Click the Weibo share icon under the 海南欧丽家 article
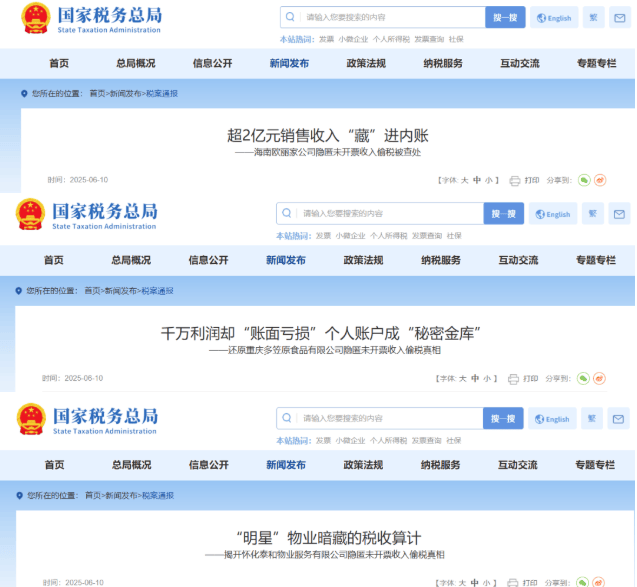This screenshot has width=637, height=587. pyautogui.click(x=600, y=180)
